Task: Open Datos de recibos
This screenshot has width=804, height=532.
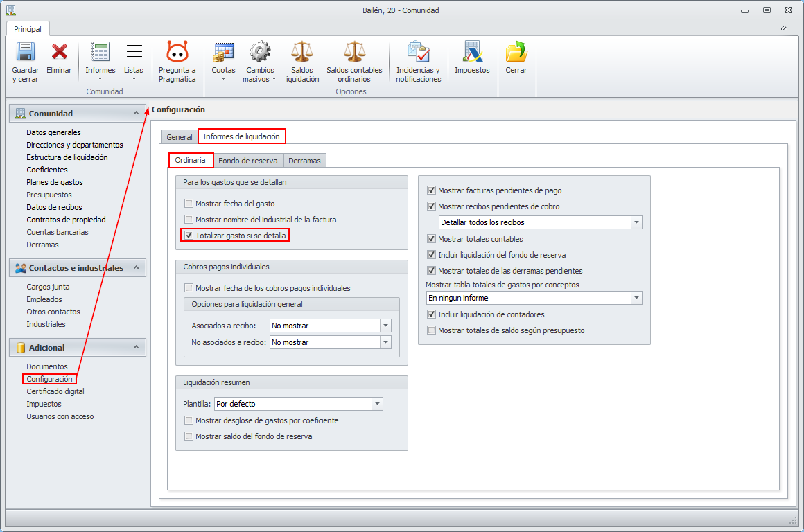Action: click(x=54, y=207)
